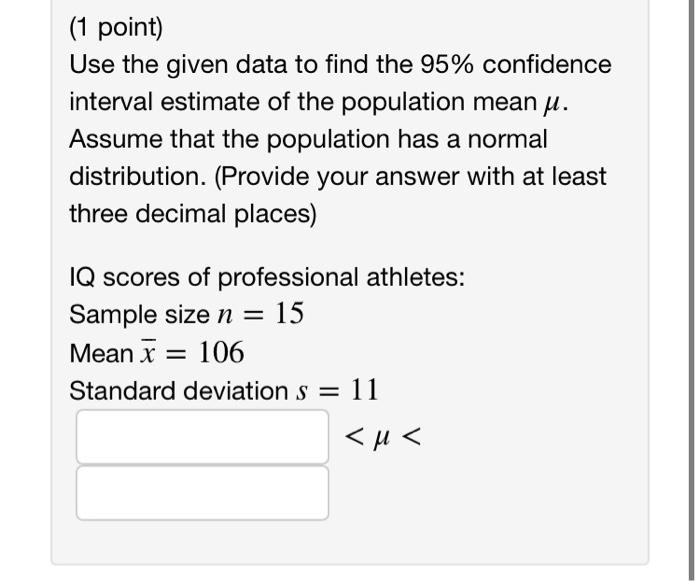Click the "IQ scores of professional athletes:" line
Screen dimensions: 700x581
pos(267,277)
